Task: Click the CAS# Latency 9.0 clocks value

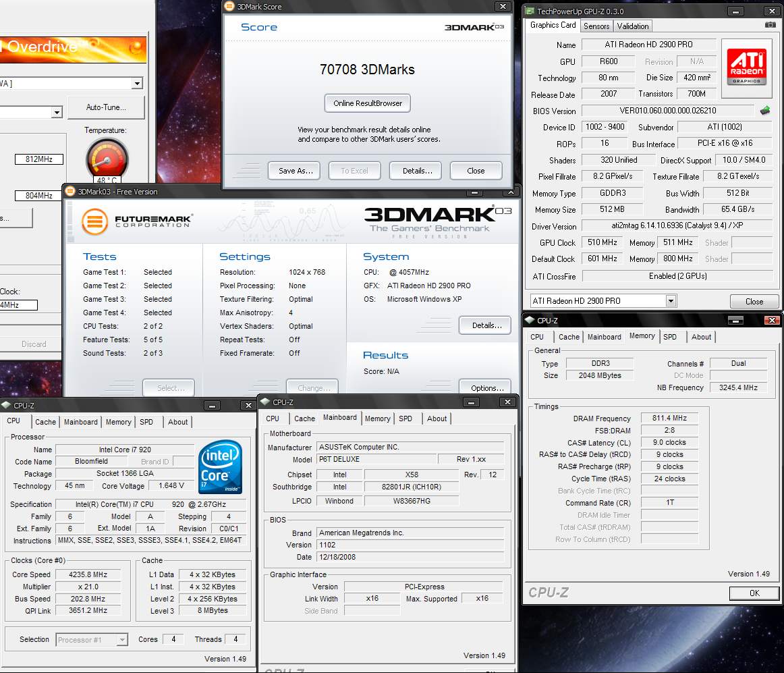Action: tap(669, 442)
